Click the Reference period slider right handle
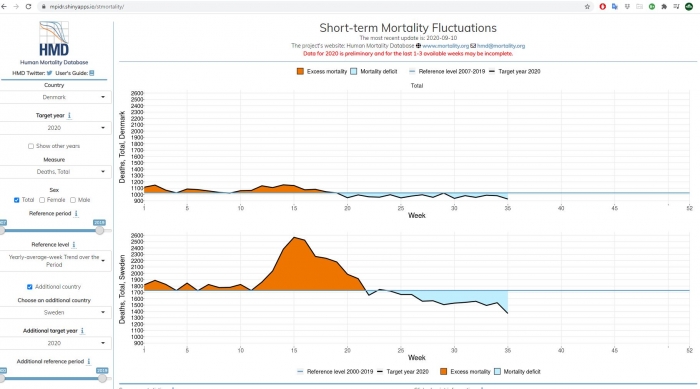Viewport: 700px width, 389px height. (100, 230)
